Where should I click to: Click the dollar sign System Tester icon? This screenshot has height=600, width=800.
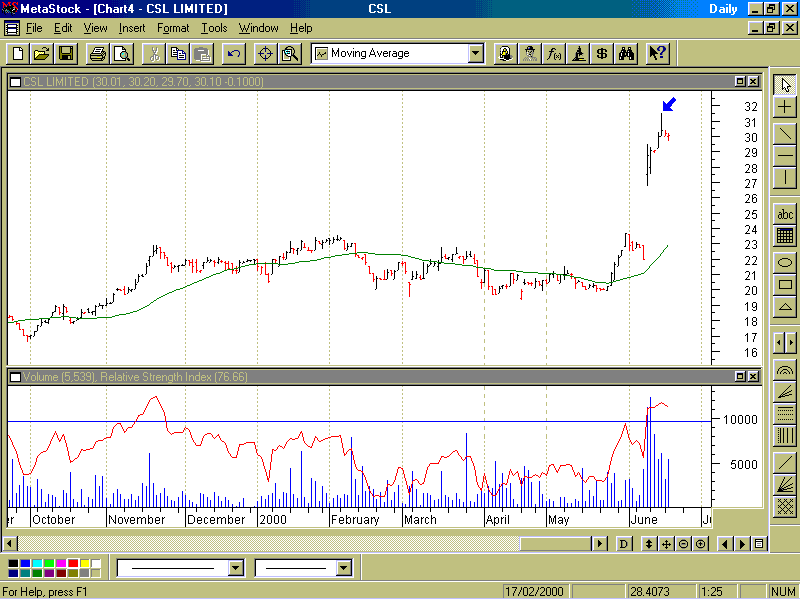pos(602,54)
